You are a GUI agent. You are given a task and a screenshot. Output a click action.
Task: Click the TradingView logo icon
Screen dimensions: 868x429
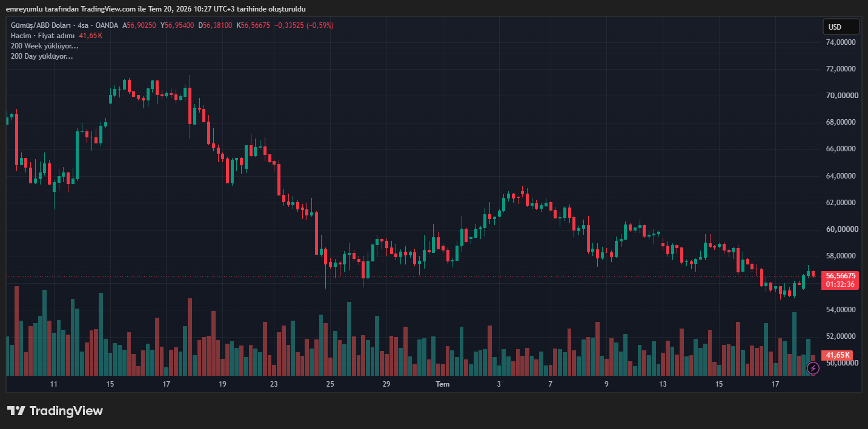click(x=16, y=411)
